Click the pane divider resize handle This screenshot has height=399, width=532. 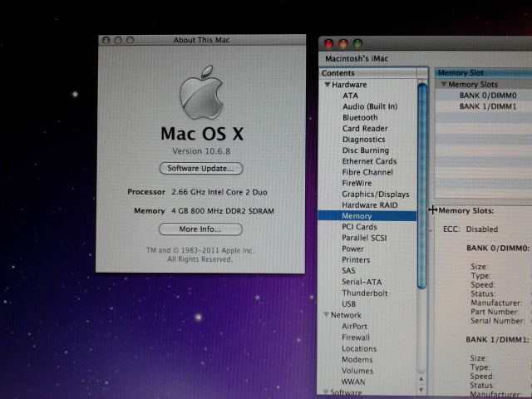click(432, 210)
